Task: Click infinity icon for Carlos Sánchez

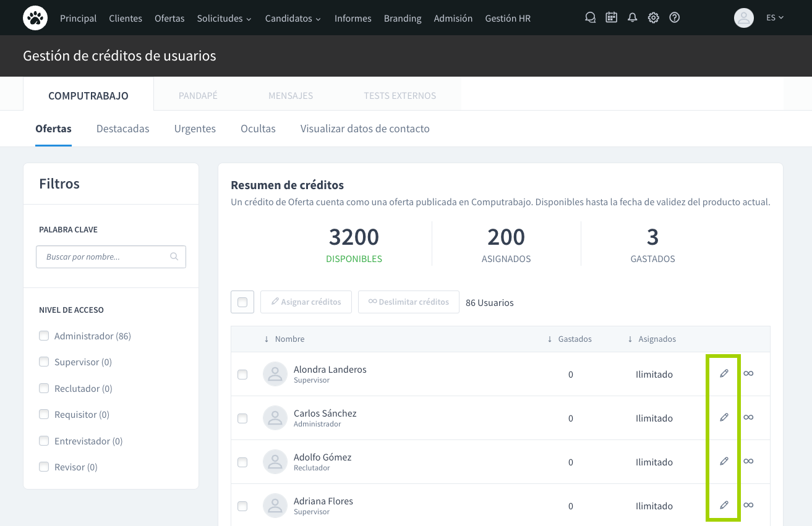Action: click(748, 417)
